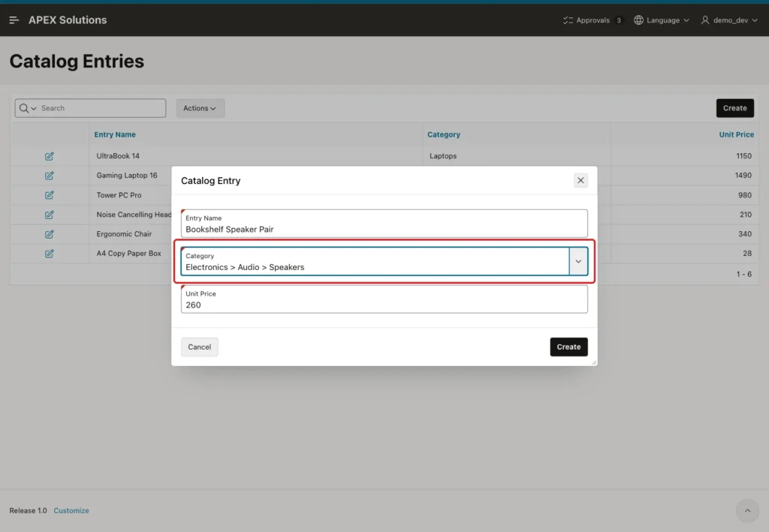The height and width of the screenshot is (532, 769).
Task: Edit the Noise Cancelling row
Action: (49, 215)
